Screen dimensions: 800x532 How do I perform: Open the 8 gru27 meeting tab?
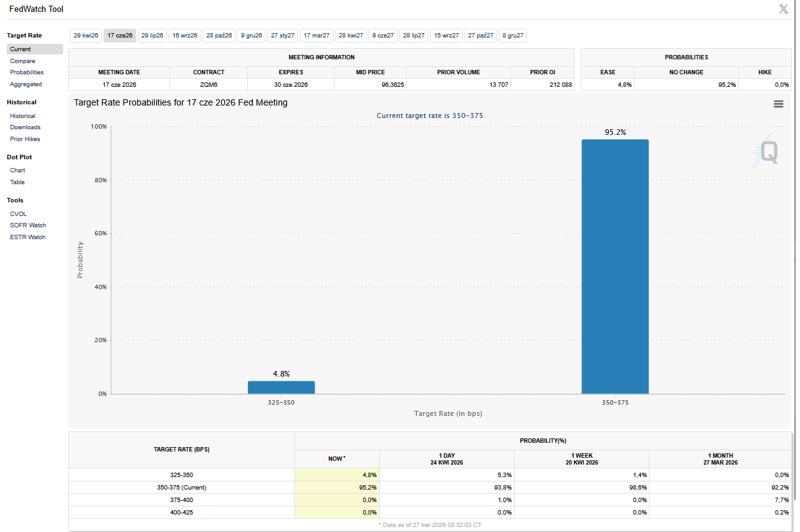[x=513, y=36]
